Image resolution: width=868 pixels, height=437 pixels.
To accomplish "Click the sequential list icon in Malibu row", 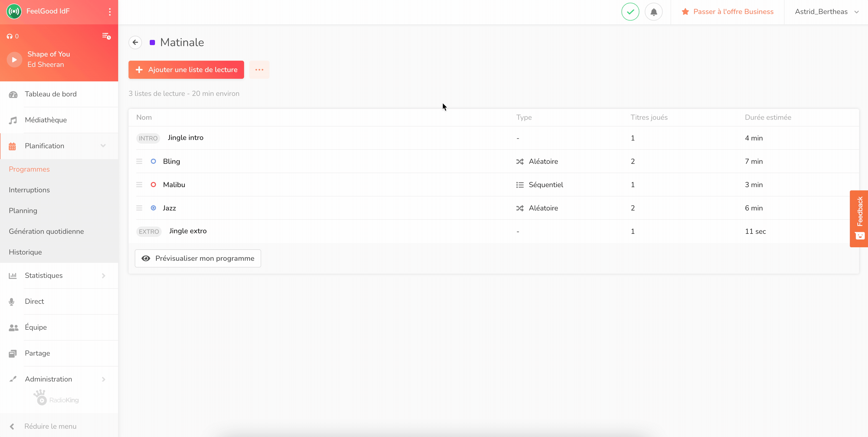I will (x=520, y=185).
